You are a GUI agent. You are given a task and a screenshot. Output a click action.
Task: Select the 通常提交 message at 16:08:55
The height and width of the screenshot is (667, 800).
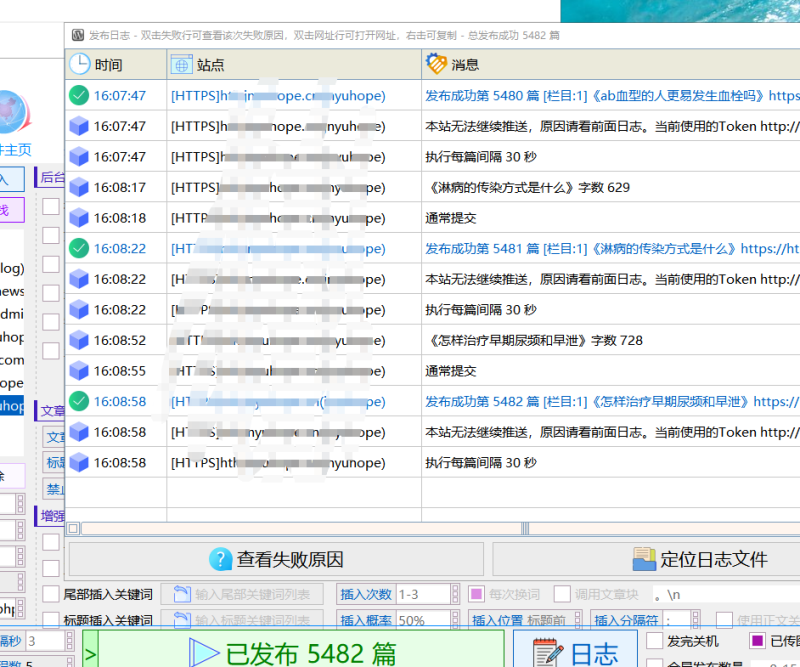(451, 371)
